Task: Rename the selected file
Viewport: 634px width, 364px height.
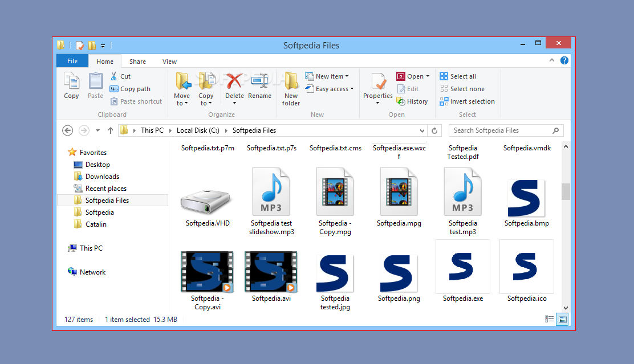Action: [x=259, y=85]
